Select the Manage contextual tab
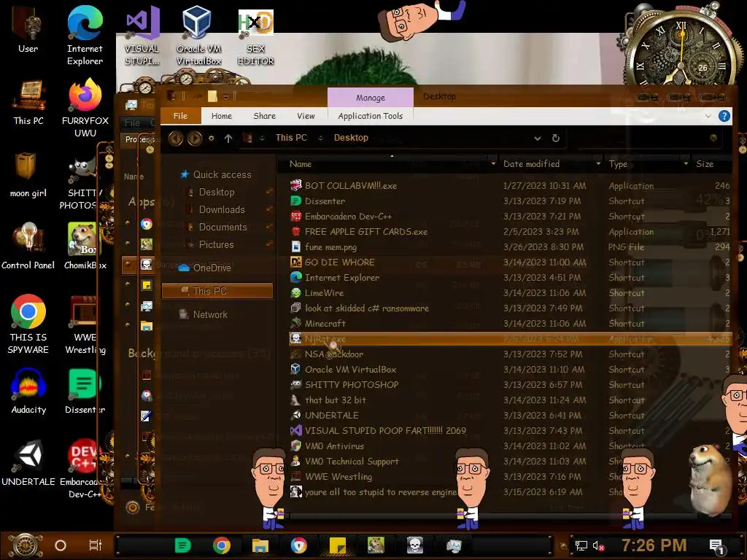747x560 pixels. [x=370, y=98]
